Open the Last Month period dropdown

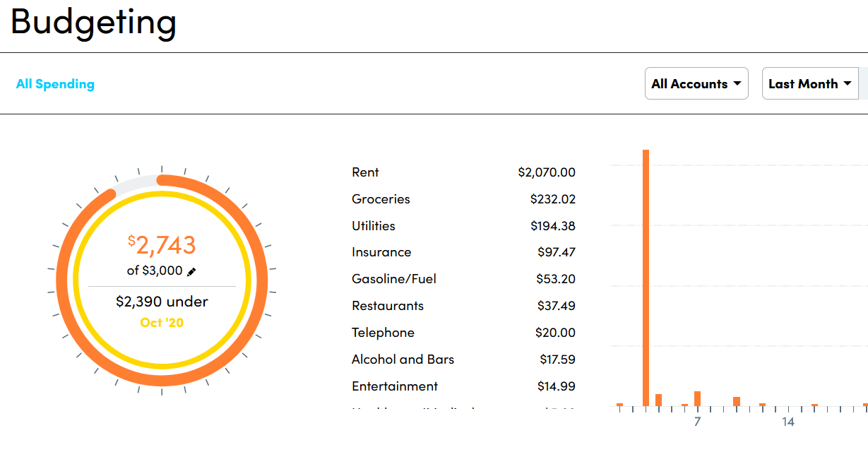tap(810, 83)
